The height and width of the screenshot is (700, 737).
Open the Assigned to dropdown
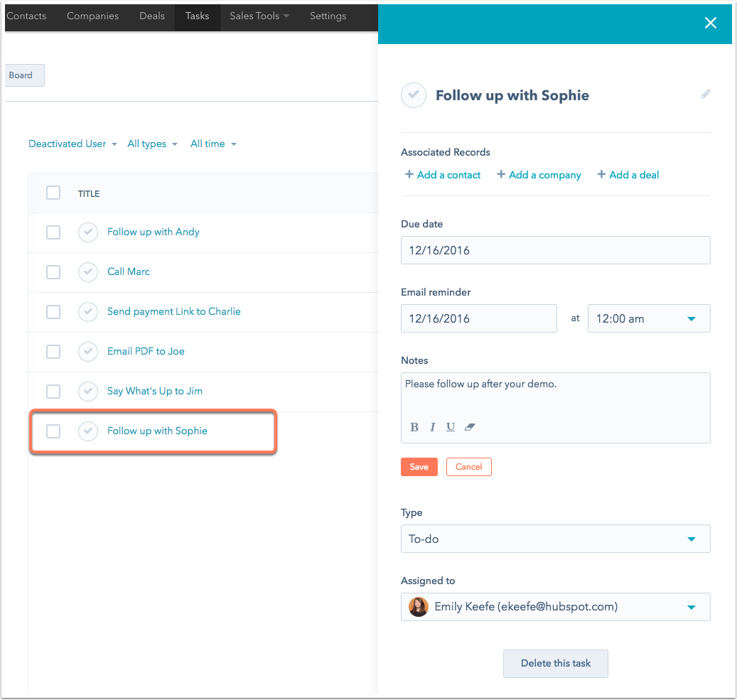tap(555, 607)
